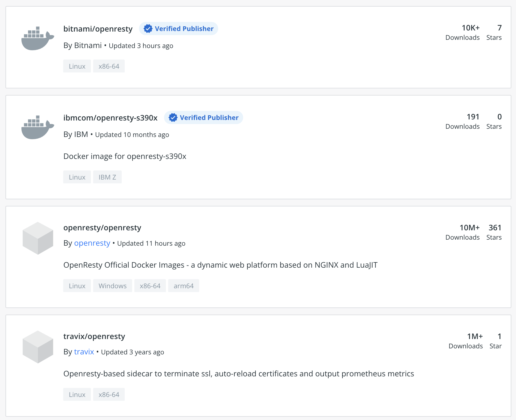
Task: Click the ibmcom/openresty-s390x Docker whale logo
Action: (38, 128)
